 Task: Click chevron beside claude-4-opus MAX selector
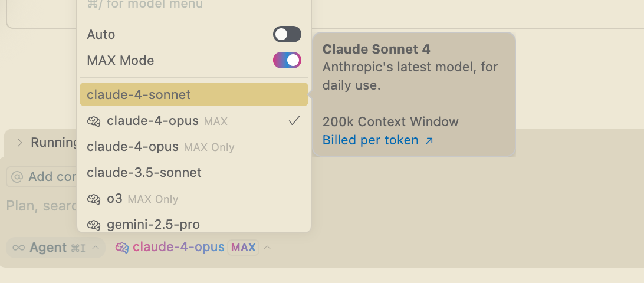(x=267, y=248)
